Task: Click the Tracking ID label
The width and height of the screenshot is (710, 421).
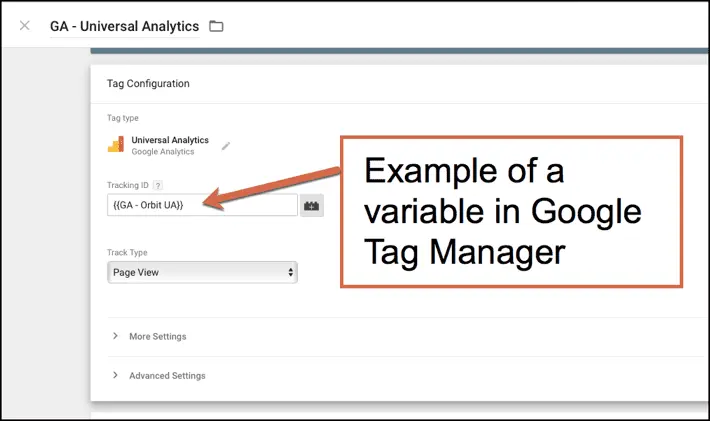Action: [x=128, y=186]
